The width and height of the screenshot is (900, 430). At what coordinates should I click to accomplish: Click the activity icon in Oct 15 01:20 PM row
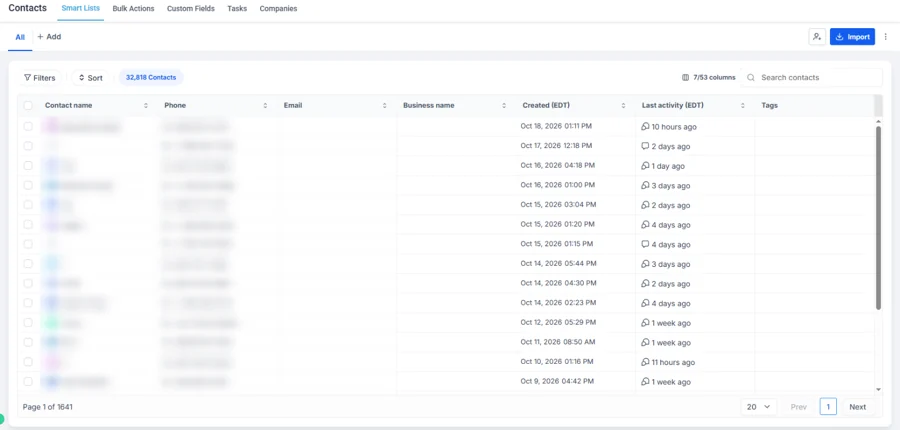click(x=645, y=224)
